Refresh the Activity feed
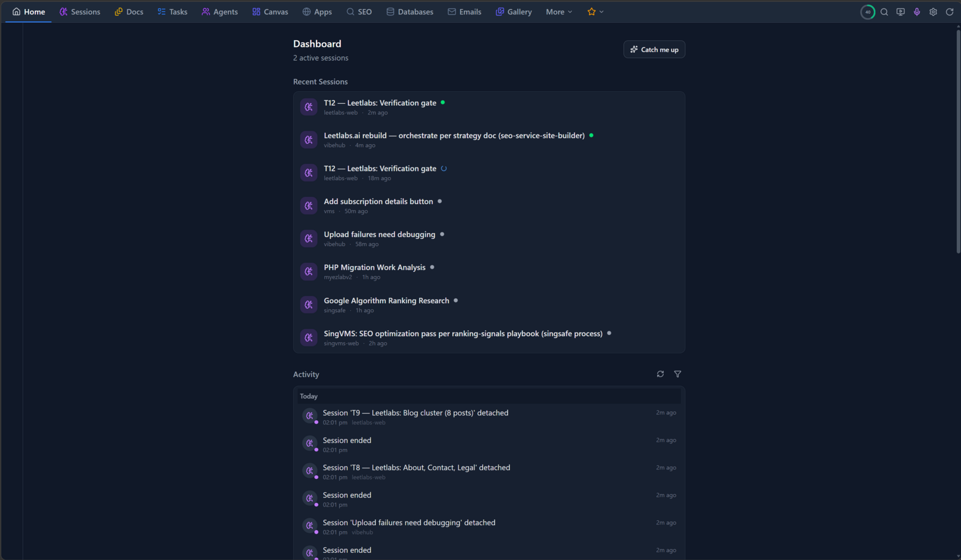Screen dimensions: 961x560 [660, 374]
